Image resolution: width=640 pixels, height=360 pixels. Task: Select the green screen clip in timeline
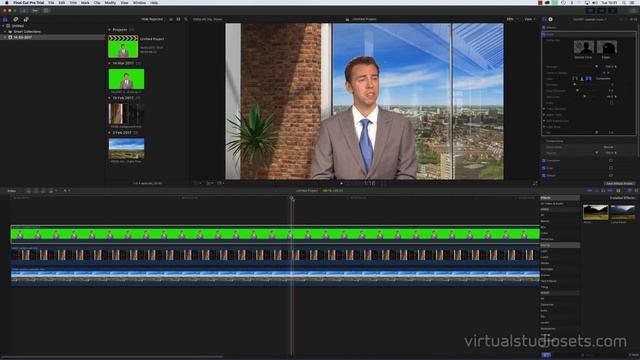(275, 234)
